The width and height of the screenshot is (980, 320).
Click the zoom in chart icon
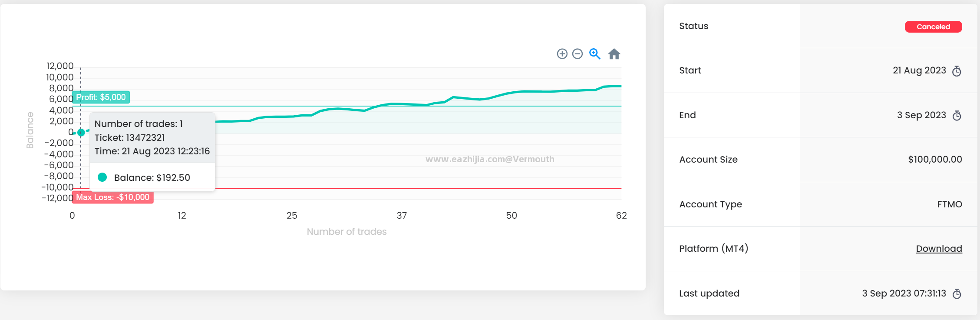562,54
